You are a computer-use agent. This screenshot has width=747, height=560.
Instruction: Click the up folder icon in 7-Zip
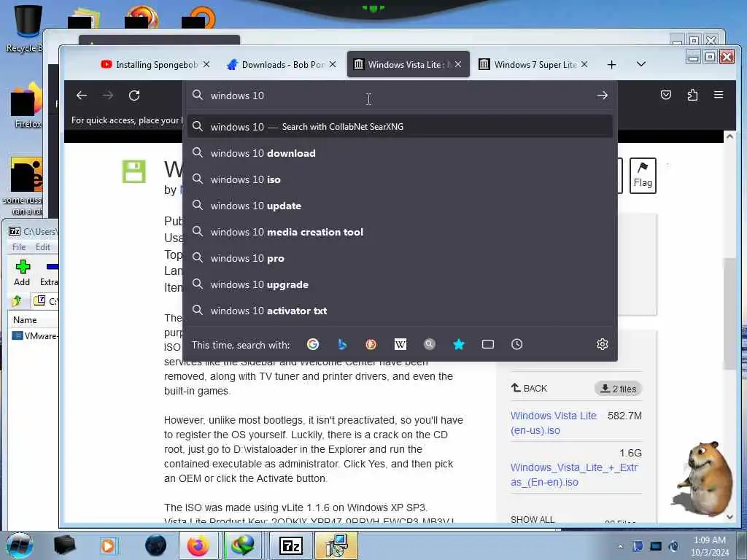pos(17,301)
